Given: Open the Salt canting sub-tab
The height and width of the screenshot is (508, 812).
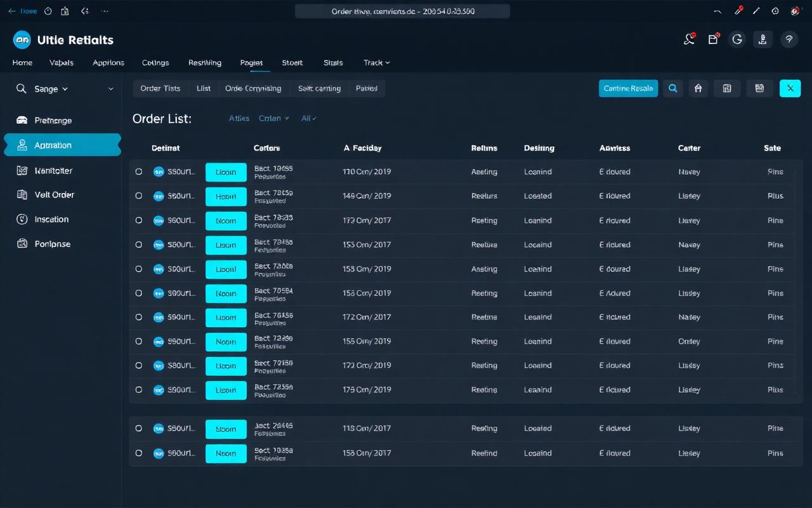Looking at the screenshot, I should (319, 88).
